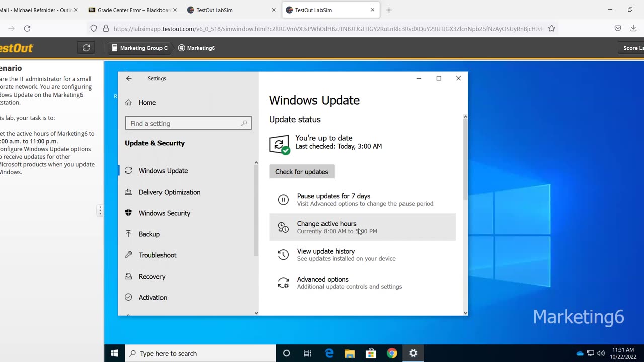Image resolution: width=644 pixels, height=362 pixels.
Task: Select Marketing Group C breadcrumb
Action: pos(139,48)
